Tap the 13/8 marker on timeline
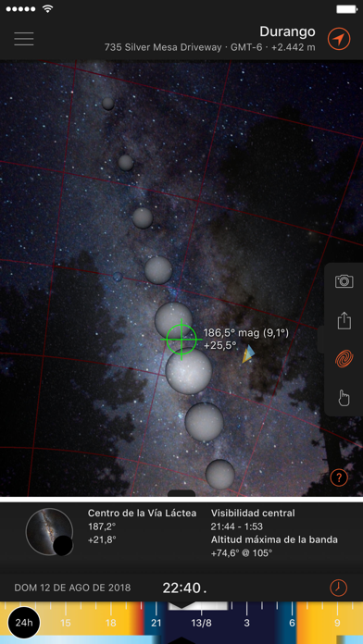This screenshot has width=363, height=644. [x=201, y=623]
